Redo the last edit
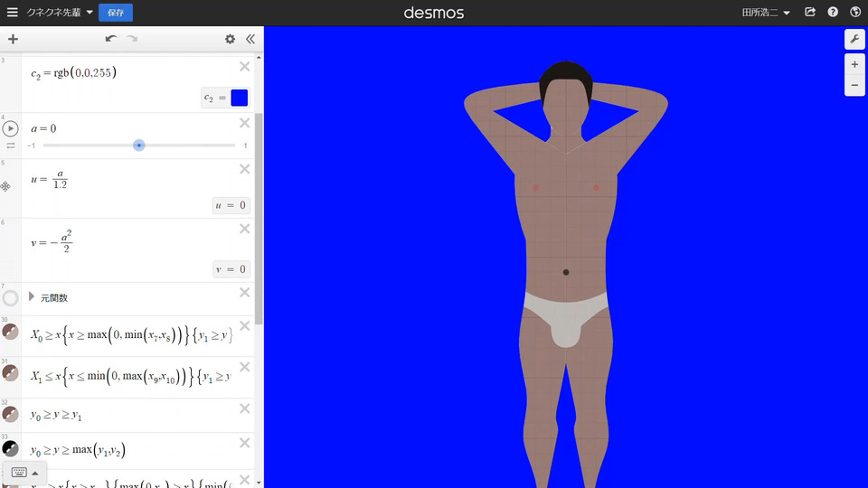This screenshot has height=488, width=868. (132, 39)
